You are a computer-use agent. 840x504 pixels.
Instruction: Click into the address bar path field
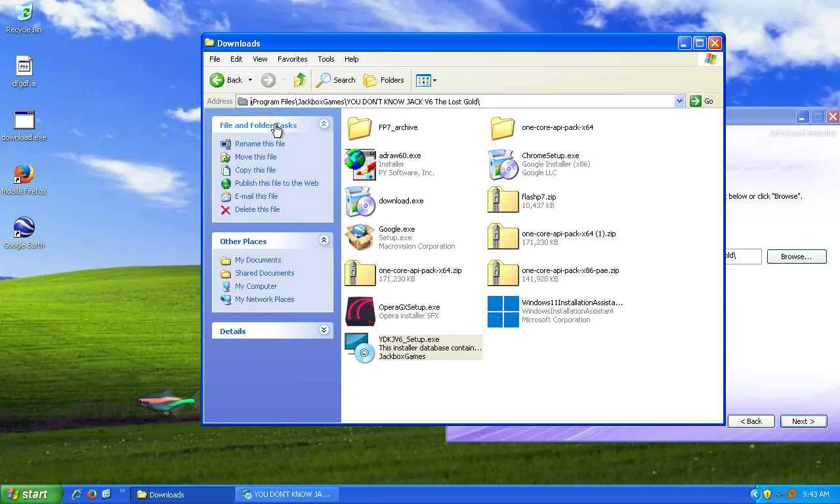tap(461, 101)
